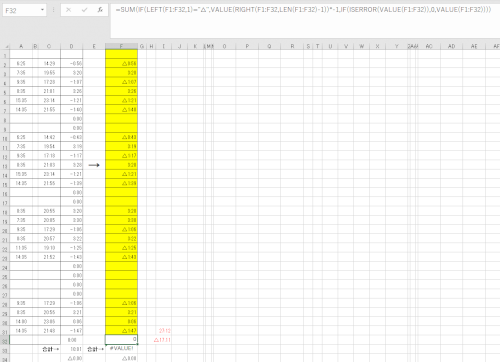Click the Select All corner triangle

pos(6,46)
